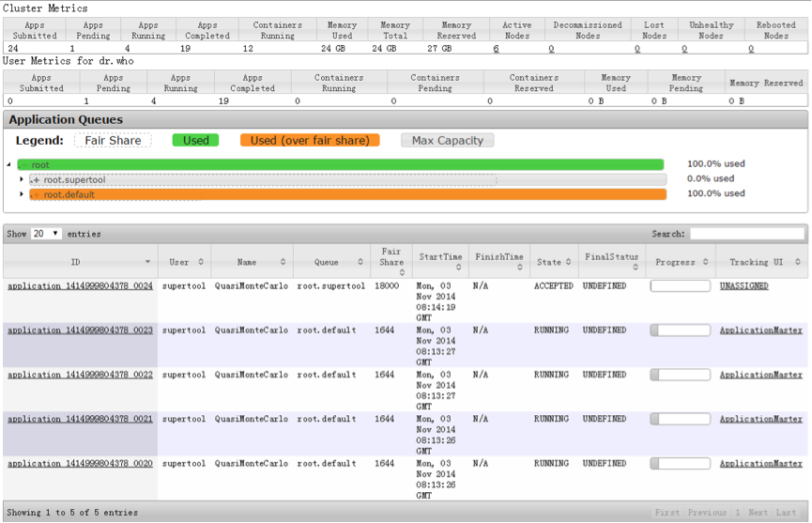Click the green Used legend swatch

196,140
